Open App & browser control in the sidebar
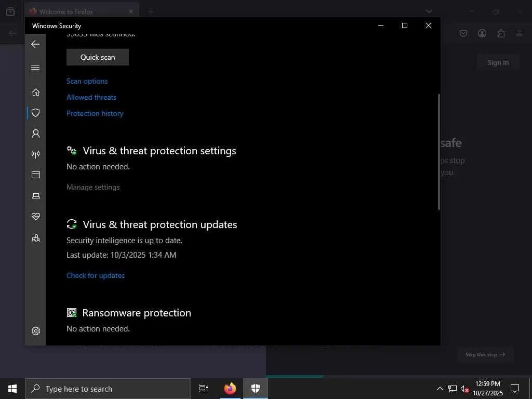Image resolution: width=532 pixels, height=399 pixels. pyautogui.click(x=36, y=175)
